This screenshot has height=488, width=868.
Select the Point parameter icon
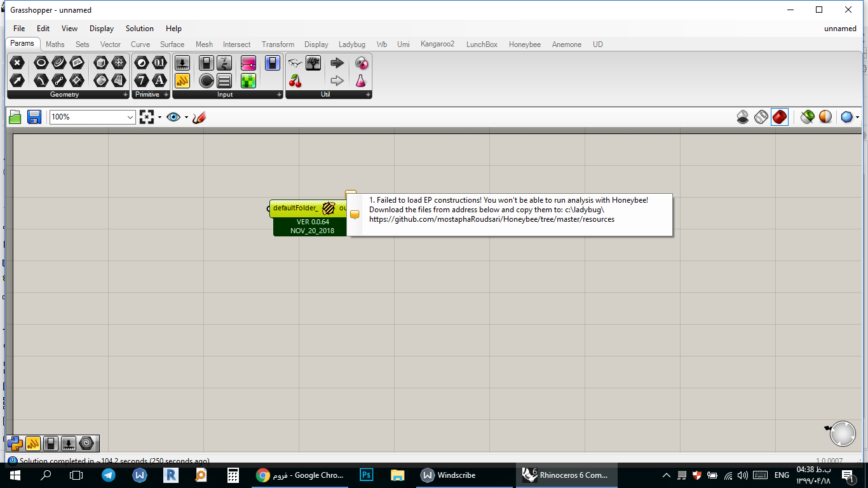click(17, 62)
